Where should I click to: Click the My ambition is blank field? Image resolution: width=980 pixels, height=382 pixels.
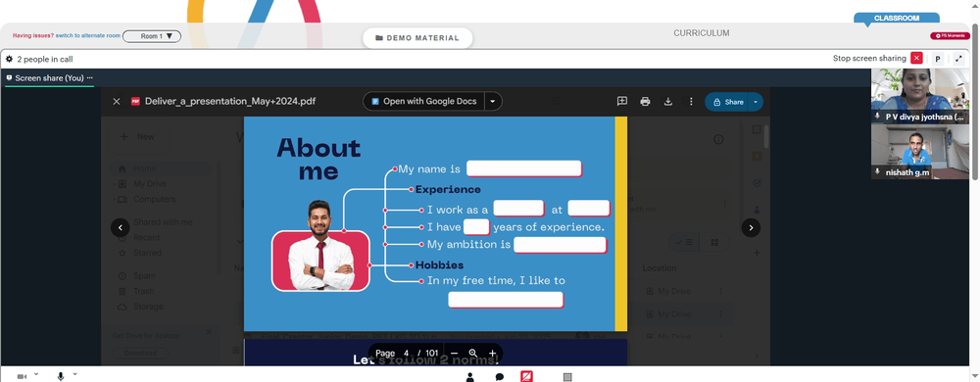pyautogui.click(x=560, y=245)
